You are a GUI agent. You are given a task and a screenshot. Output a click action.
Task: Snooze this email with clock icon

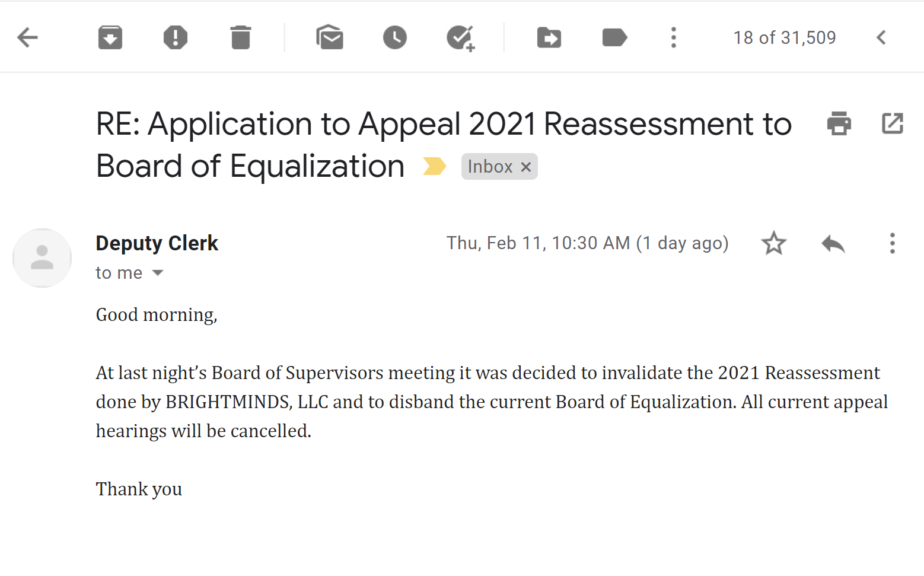(395, 37)
